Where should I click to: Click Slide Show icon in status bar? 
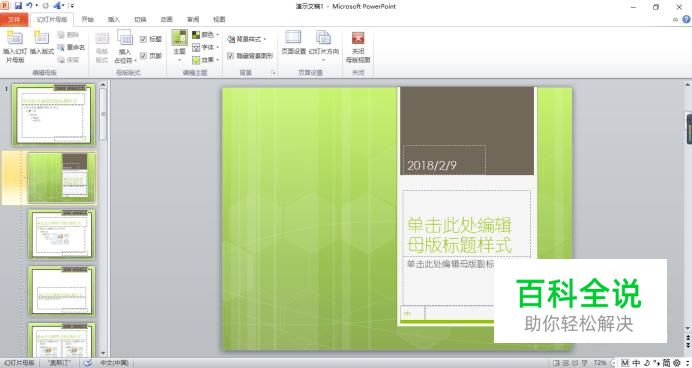coord(585,363)
